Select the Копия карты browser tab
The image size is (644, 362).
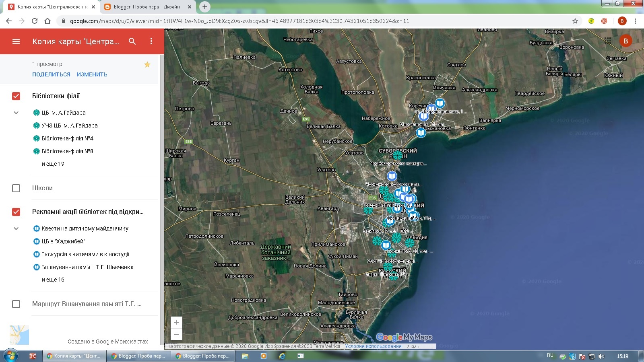(x=52, y=7)
